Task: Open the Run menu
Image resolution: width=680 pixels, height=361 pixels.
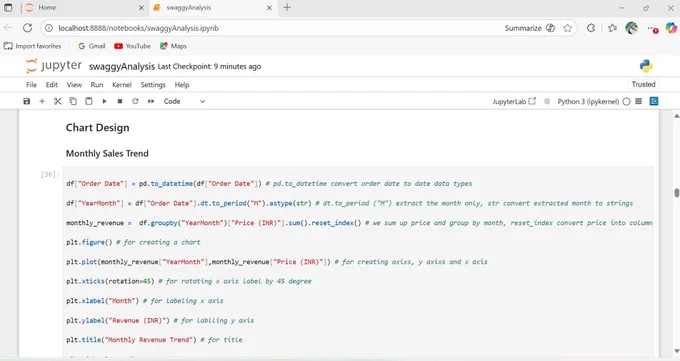Action: coord(97,85)
